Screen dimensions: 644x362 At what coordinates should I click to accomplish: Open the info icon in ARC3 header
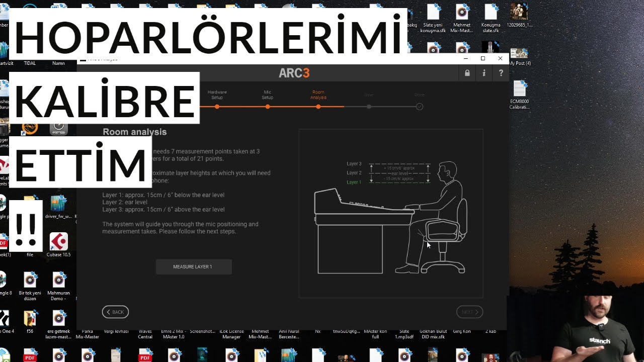484,73
